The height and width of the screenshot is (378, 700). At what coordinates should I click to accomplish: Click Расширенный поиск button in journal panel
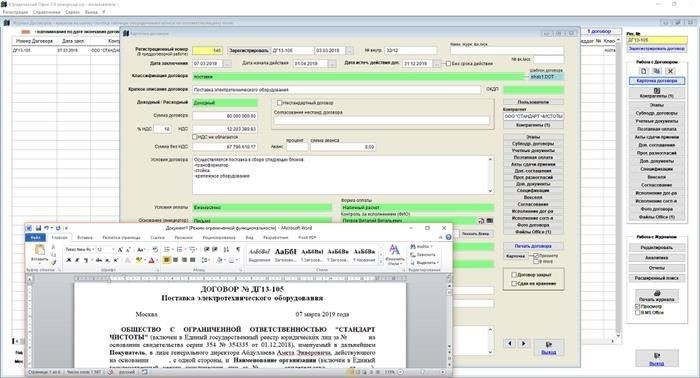(x=657, y=278)
